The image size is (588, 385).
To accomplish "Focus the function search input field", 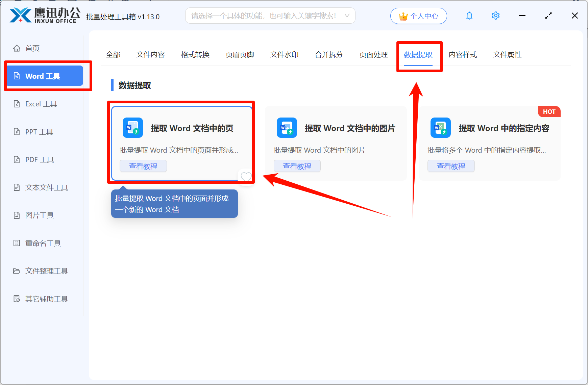I will click(x=270, y=16).
